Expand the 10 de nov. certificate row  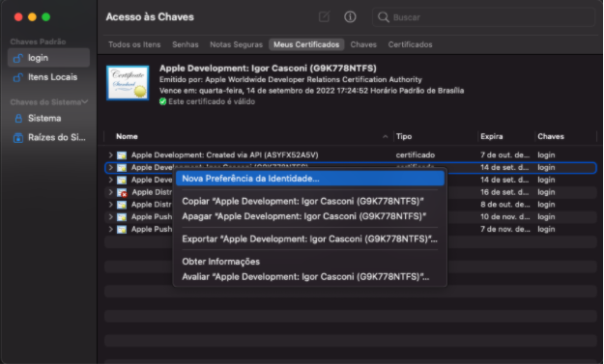110,216
